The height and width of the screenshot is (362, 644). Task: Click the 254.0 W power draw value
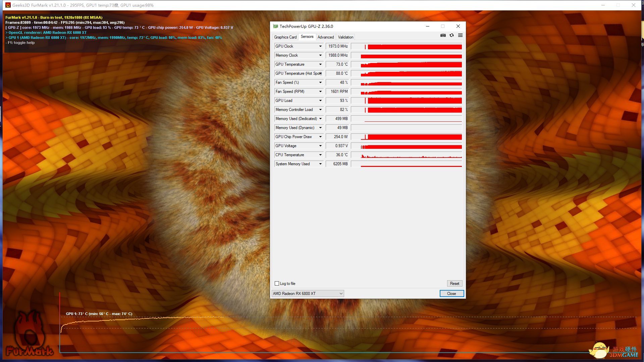coord(337,137)
